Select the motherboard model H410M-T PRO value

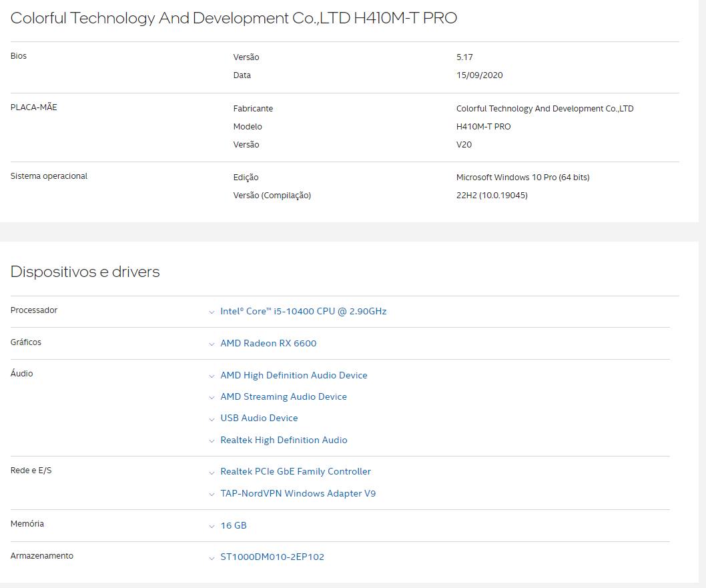point(483,127)
